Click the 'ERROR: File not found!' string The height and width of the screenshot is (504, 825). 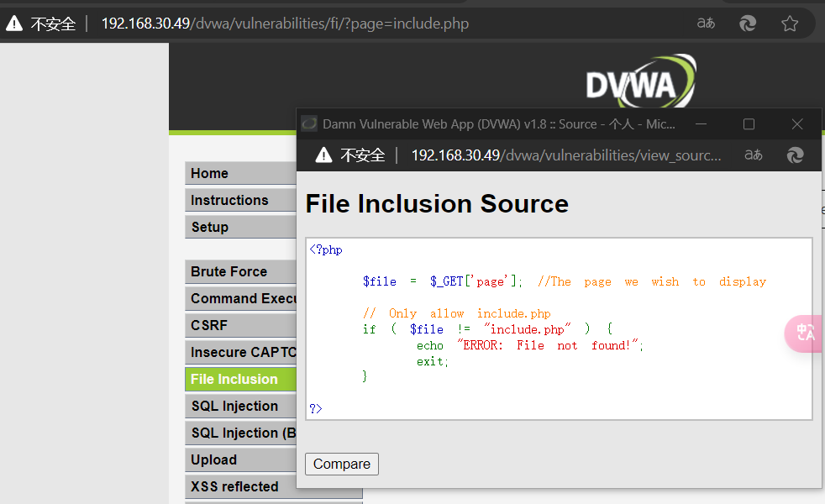coord(548,345)
